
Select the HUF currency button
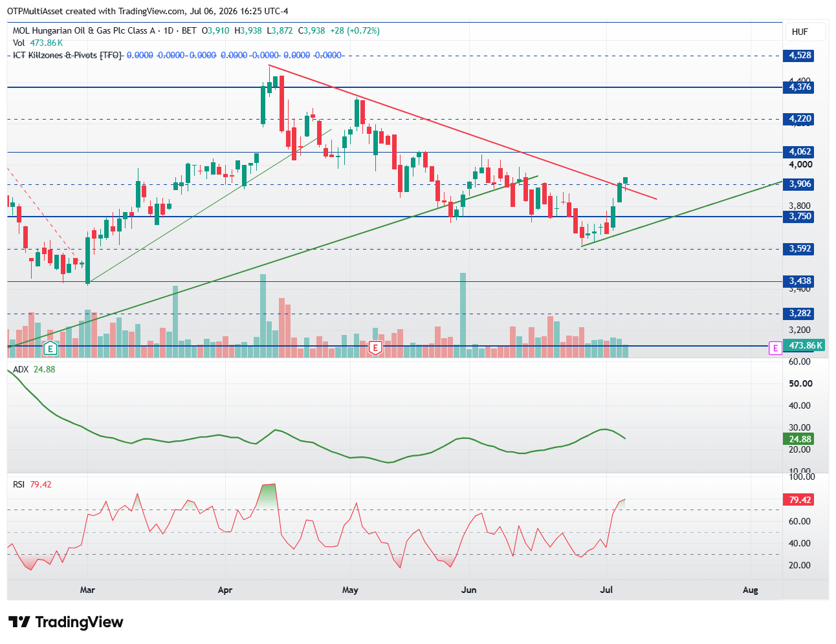click(800, 32)
